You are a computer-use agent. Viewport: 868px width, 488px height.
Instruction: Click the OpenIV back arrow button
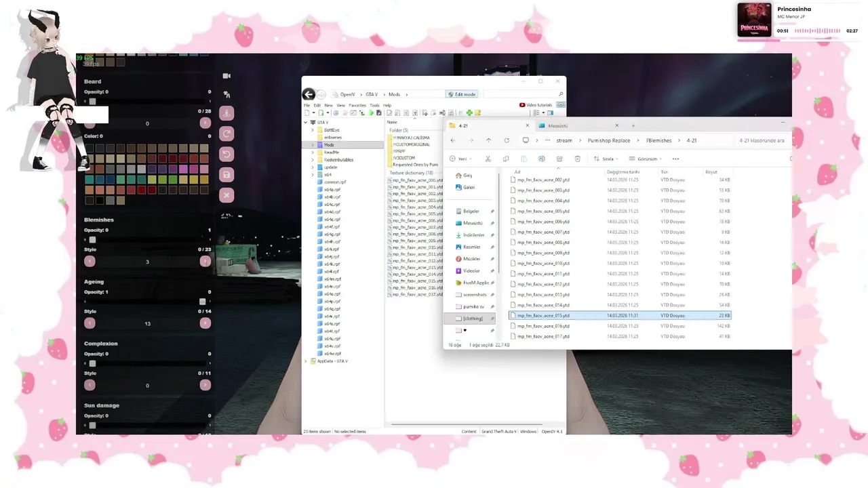click(309, 94)
